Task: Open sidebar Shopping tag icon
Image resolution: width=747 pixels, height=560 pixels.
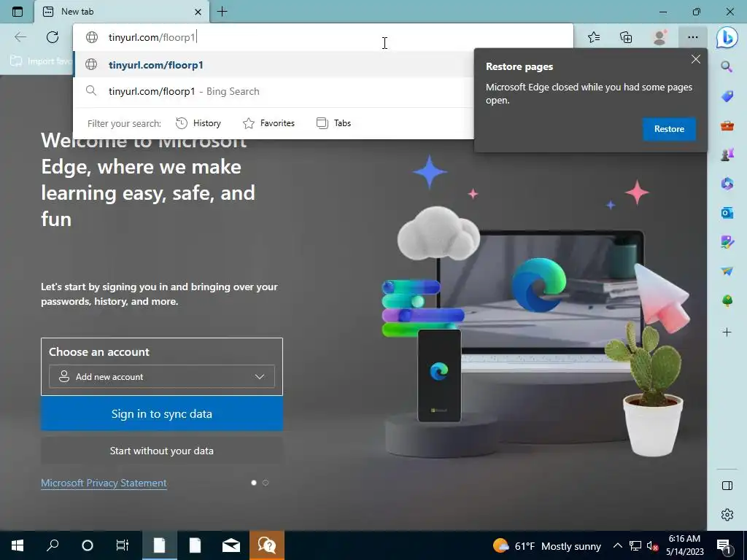Action: pos(727,96)
